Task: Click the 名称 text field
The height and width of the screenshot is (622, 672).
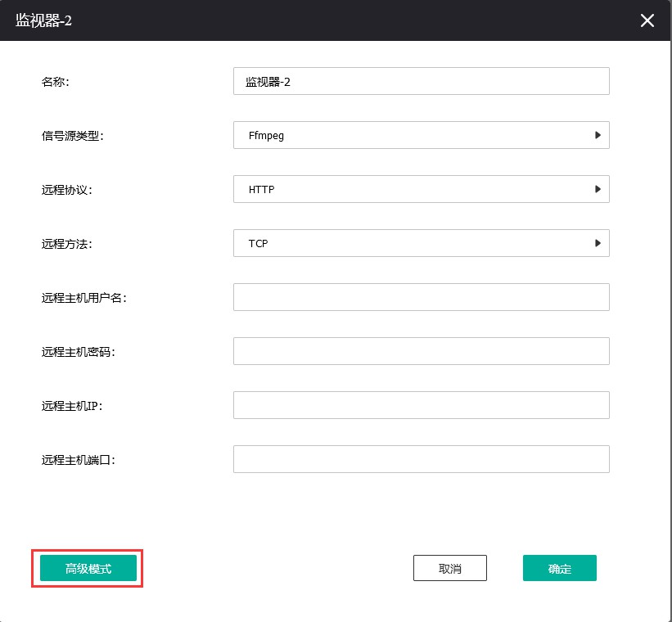Action: (x=421, y=82)
